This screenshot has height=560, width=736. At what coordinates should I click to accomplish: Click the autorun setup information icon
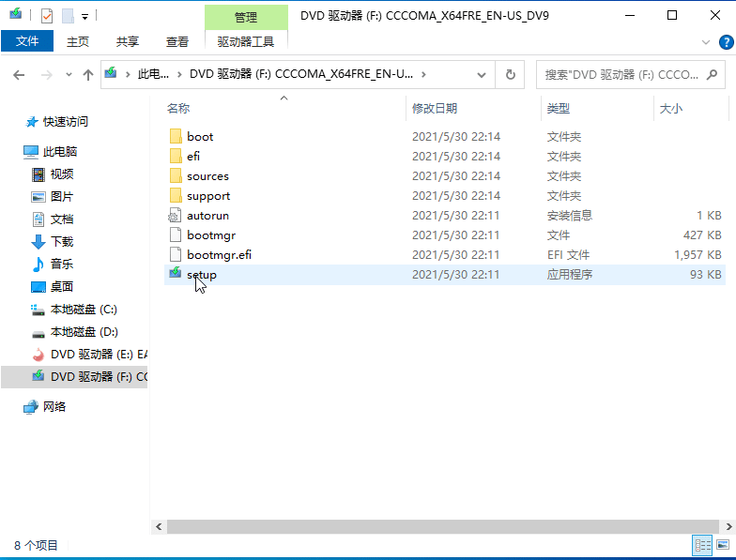175,216
